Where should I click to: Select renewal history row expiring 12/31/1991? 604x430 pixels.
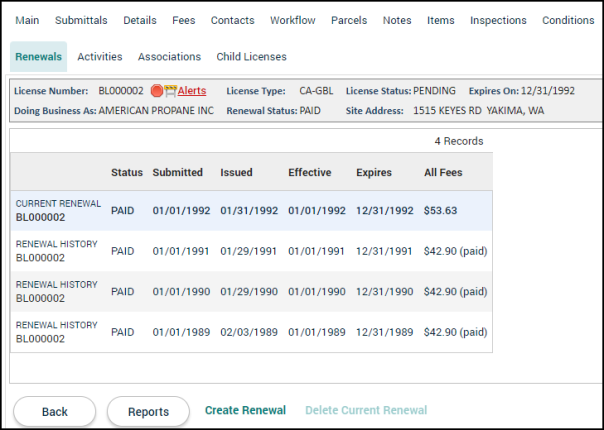click(251, 251)
